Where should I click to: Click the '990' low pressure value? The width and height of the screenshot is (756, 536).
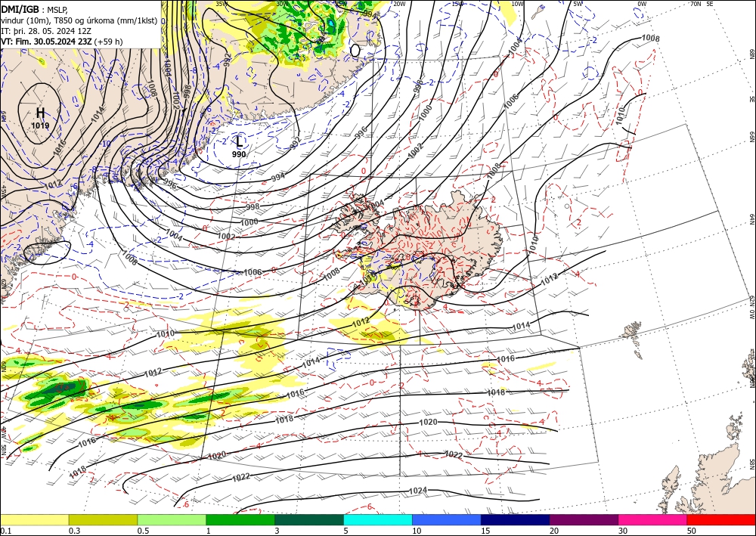pyautogui.click(x=239, y=154)
